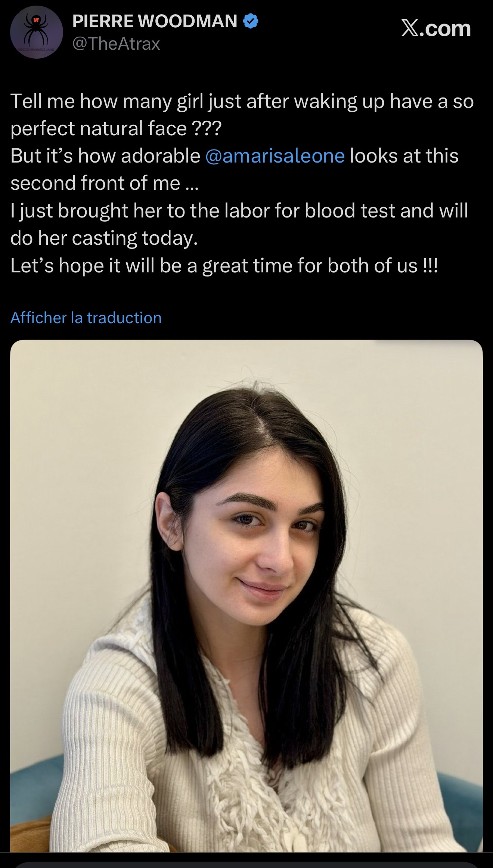Open the spider logo profile avatar

[36, 32]
